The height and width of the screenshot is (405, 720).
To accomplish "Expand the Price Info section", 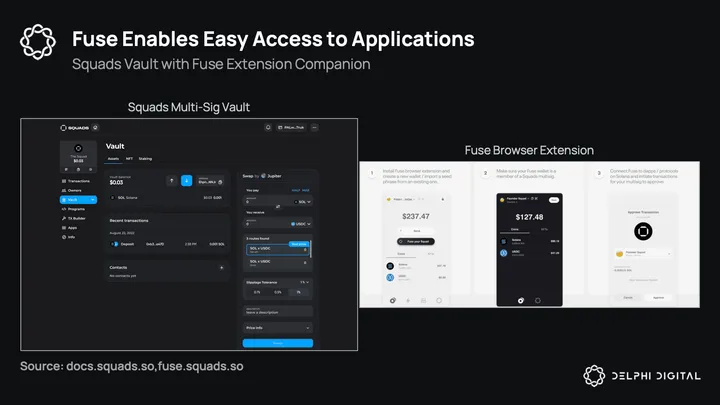I will [278, 327].
